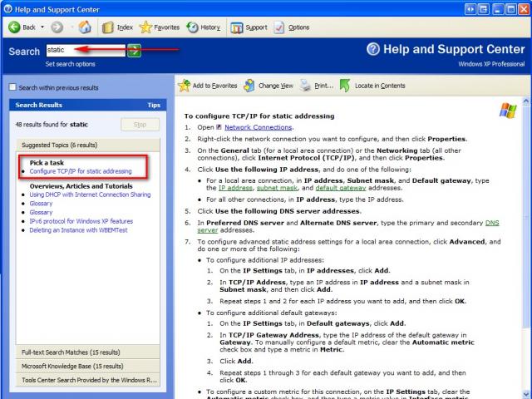
Task: Open Favorites star in toolbar
Action: coord(146,27)
